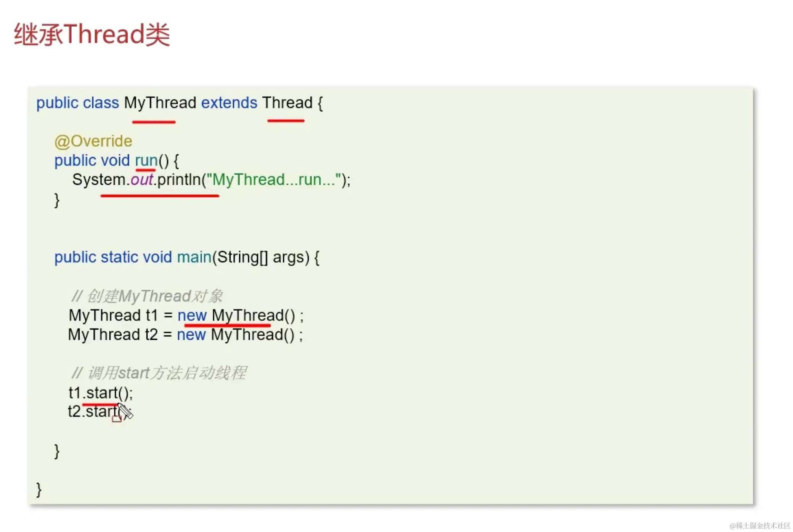Click the green string "MyThread...run..."
The width and height of the screenshot is (793, 532).
(274, 179)
